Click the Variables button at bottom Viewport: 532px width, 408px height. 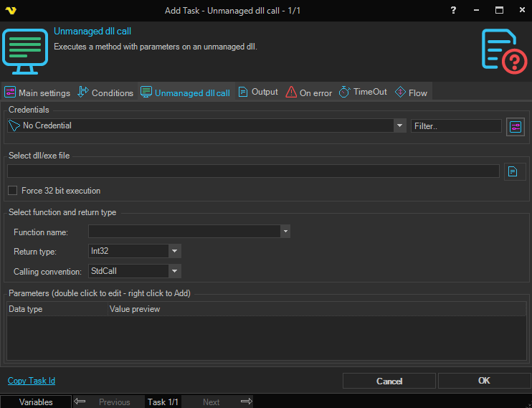pos(36,402)
